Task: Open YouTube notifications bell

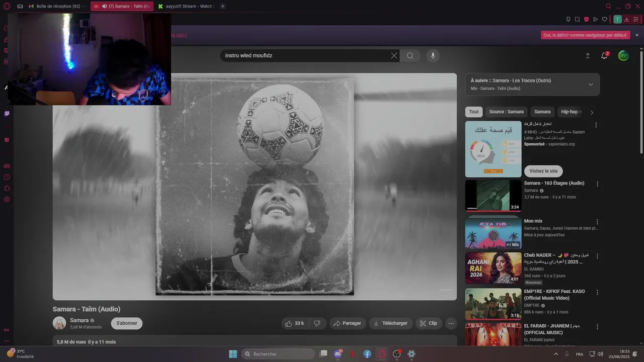Action: tap(604, 56)
